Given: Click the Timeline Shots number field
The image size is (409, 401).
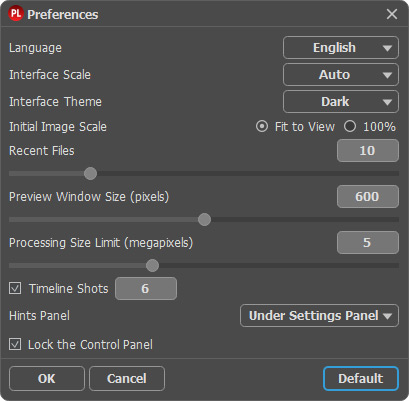Looking at the screenshot, I should 146,289.
